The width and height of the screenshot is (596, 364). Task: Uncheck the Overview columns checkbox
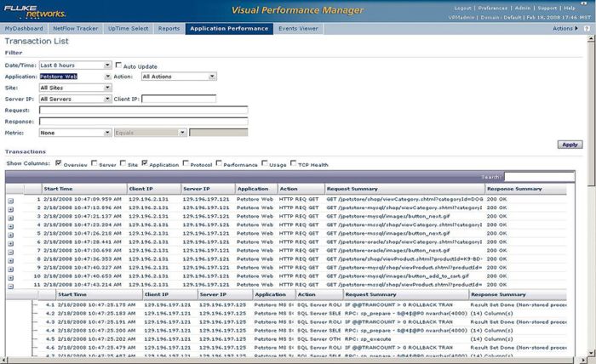tap(58, 162)
